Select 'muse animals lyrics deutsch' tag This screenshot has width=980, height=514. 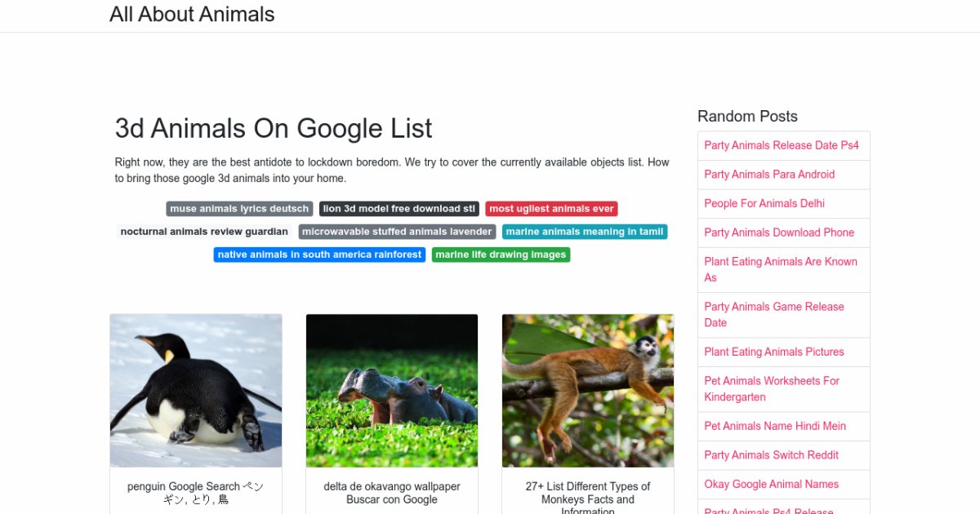click(x=239, y=209)
